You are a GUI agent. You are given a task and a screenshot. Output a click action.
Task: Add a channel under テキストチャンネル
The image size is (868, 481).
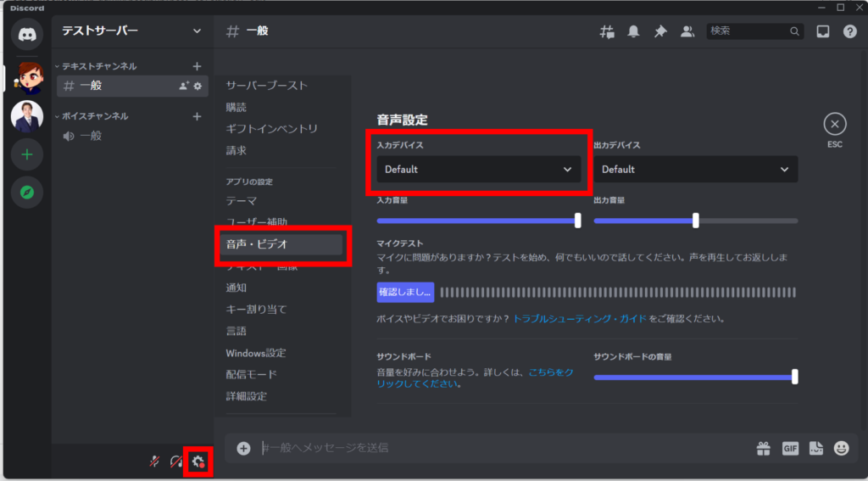click(x=197, y=66)
